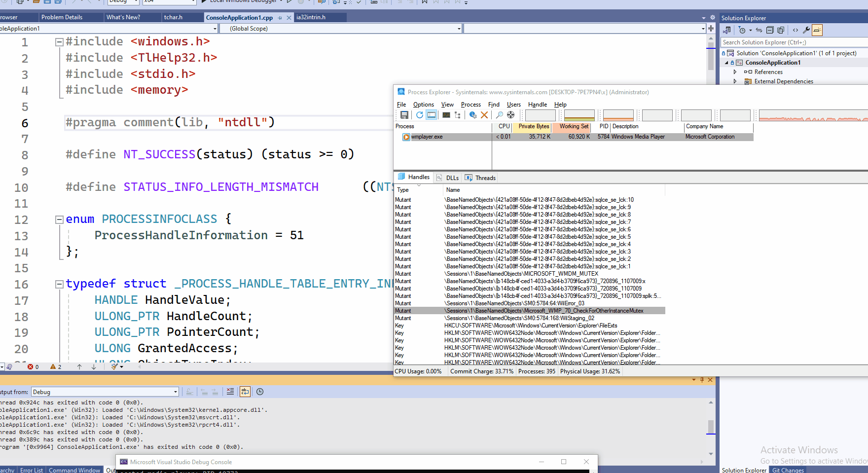Click code cleanup broom icon
Screen dimensions: 868x473
[x=114, y=366]
